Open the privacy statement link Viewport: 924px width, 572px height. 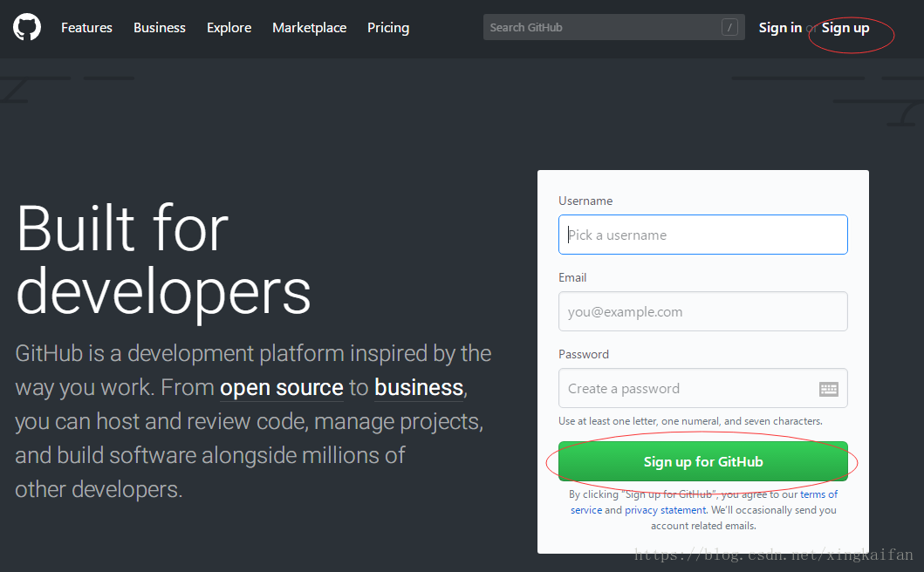click(x=666, y=510)
